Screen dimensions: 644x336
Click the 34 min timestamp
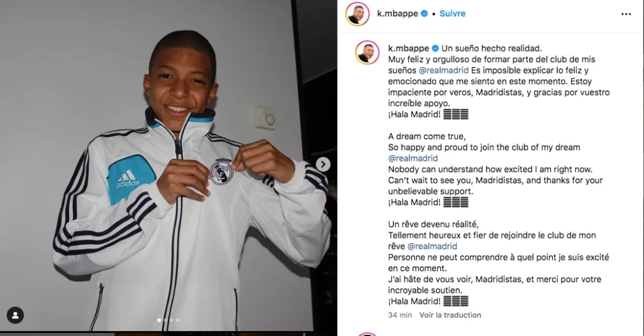(400, 315)
